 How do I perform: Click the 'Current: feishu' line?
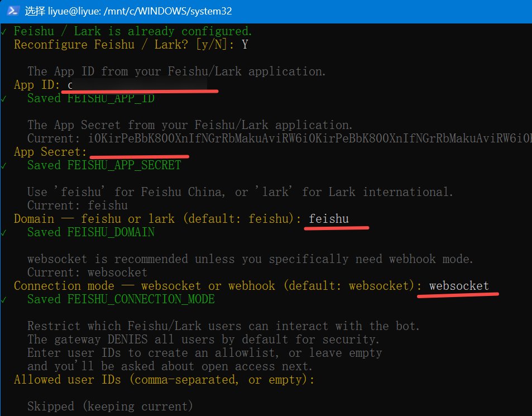pyautogui.click(x=78, y=205)
